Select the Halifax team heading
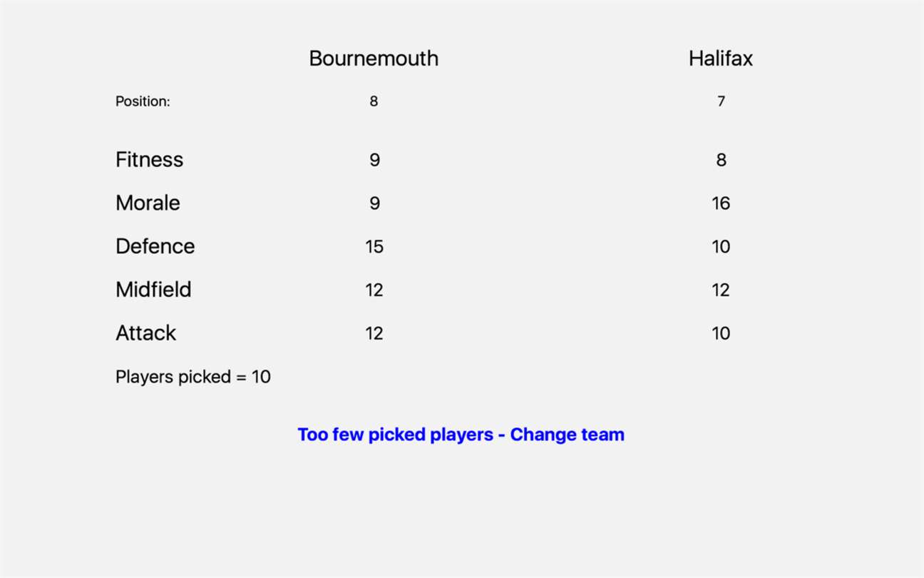Screen dimensions: 924x578 pyautogui.click(x=720, y=59)
